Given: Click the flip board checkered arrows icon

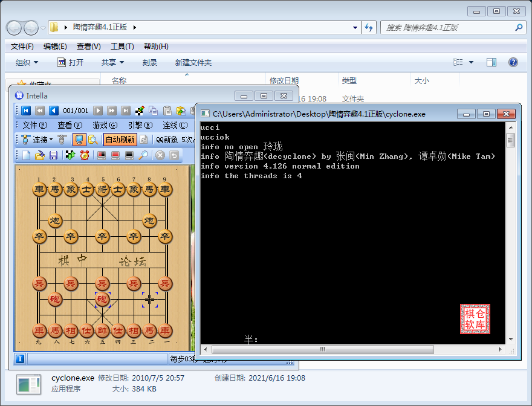Looking at the screenshot, I should tap(70, 155).
